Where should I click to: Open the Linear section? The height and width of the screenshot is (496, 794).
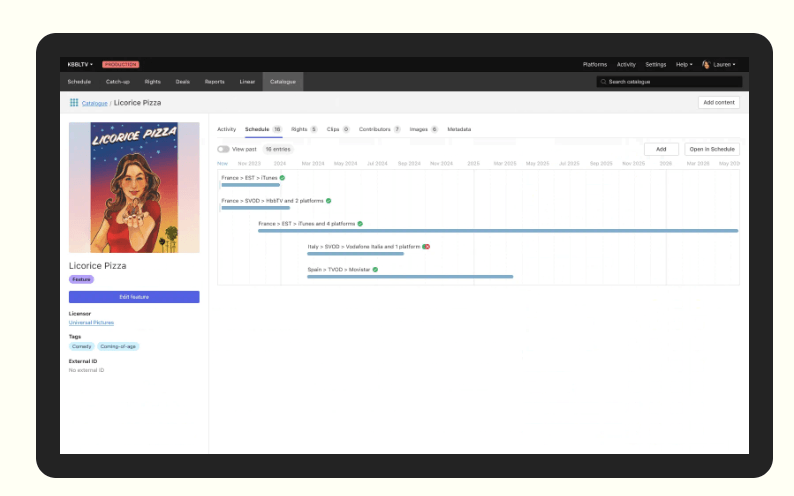[247, 81]
